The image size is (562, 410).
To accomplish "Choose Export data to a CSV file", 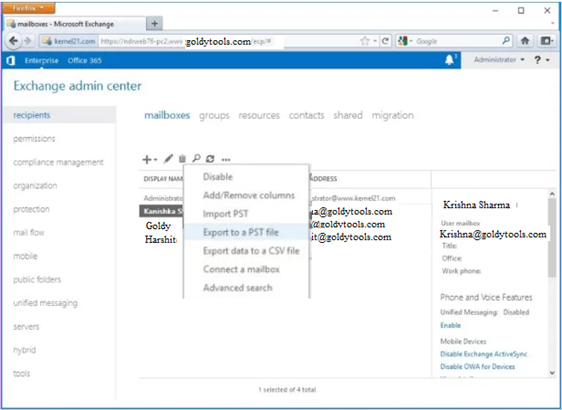I will point(246,251).
